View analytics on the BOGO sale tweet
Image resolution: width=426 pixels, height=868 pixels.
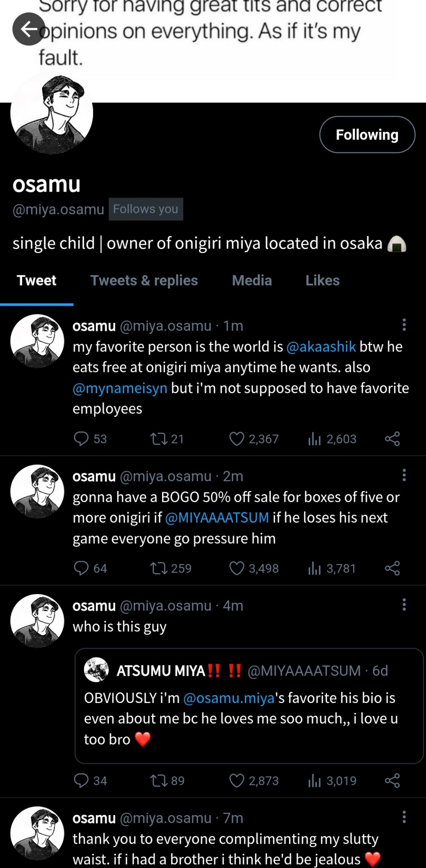(314, 568)
